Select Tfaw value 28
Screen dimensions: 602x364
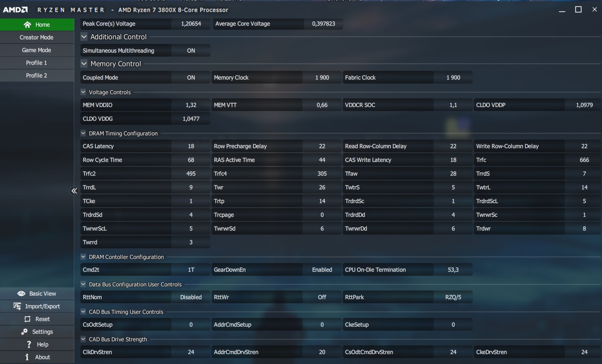(x=453, y=174)
